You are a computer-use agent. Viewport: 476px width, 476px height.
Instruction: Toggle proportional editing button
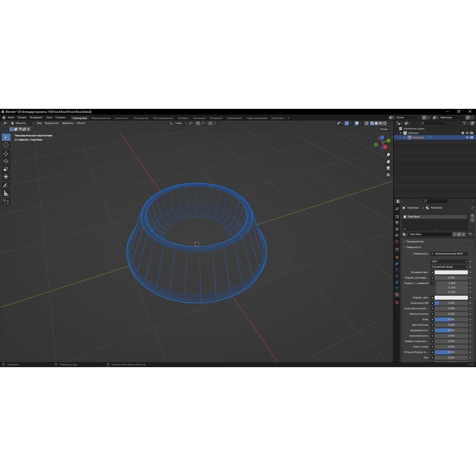coord(210,123)
